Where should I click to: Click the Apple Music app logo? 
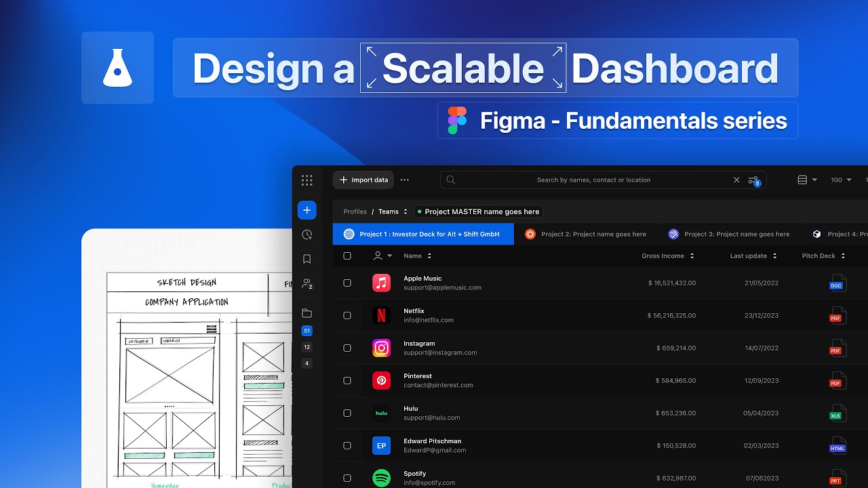click(x=382, y=283)
